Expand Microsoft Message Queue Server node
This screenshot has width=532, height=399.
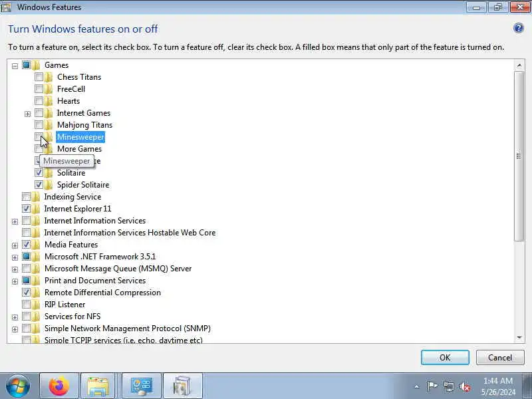15,269
